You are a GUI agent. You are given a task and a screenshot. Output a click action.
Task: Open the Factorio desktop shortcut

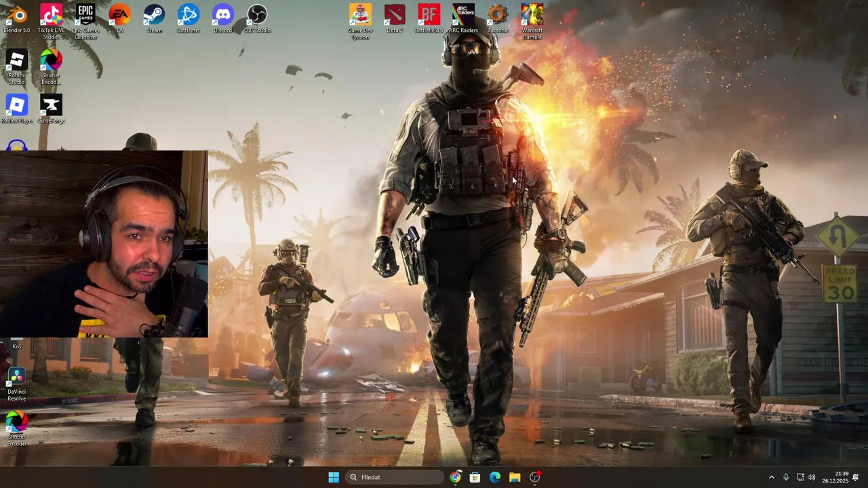coord(498,18)
